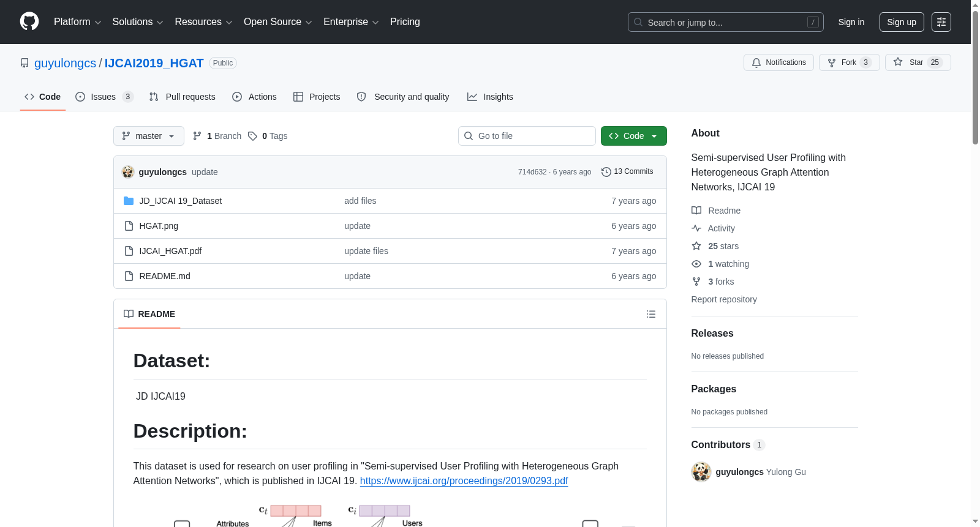Expand the Platform menu
This screenshot has width=980, height=527.
pos(78,22)
